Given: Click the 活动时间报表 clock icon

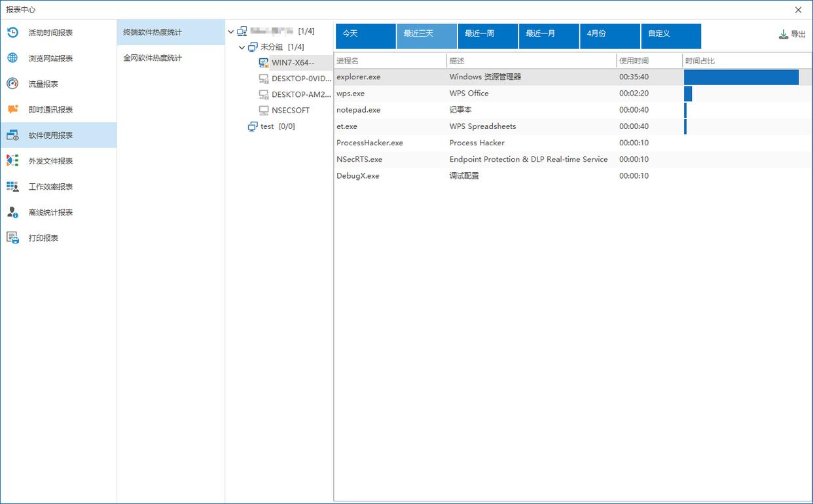Looking at the screenshot, I should pos(12,32).
